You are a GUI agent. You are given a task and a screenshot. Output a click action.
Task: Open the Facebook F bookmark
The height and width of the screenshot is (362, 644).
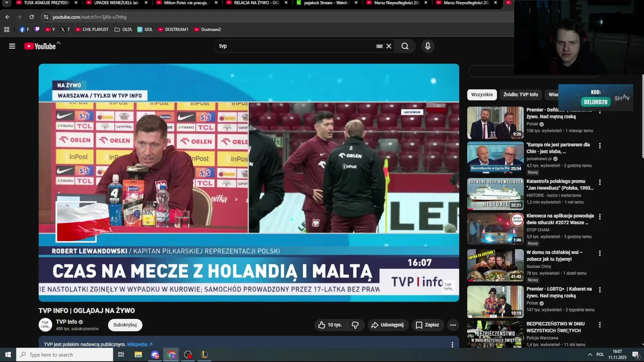(24, 30)
